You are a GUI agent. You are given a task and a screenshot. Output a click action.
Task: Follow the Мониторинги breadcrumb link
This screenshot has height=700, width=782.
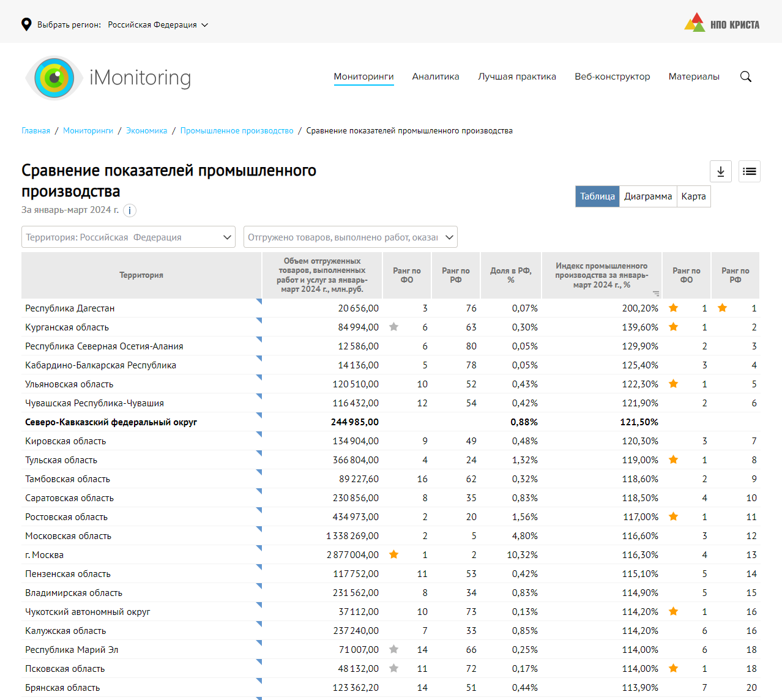(x=88, y=131)
